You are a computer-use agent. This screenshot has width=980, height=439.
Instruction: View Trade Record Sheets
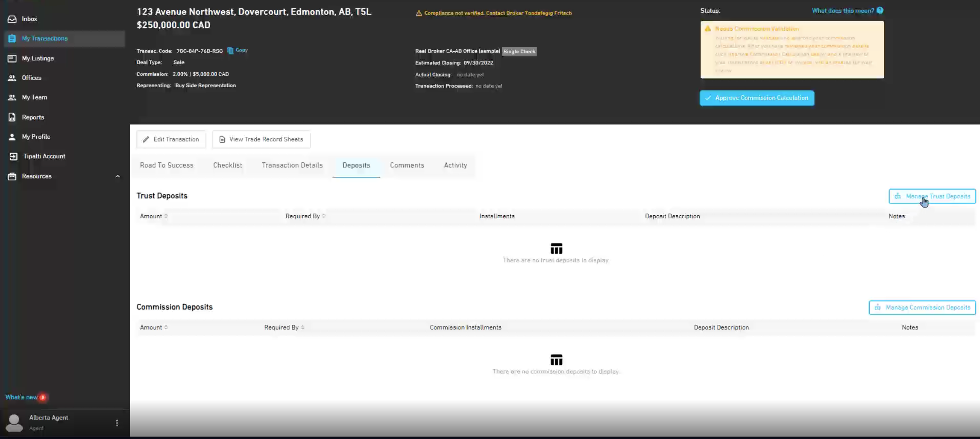(x=262, y=139)
